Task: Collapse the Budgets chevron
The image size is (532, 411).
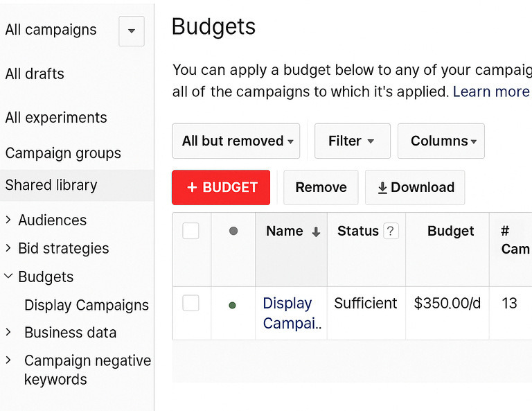Action: click(8, 277)
